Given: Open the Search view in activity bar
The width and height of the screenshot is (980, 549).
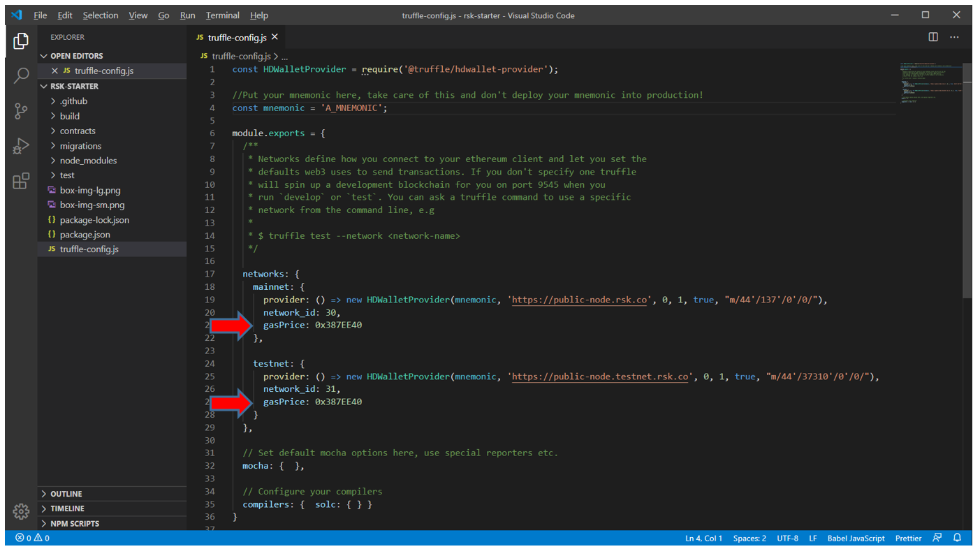Looking at the screenshot, I should (x=21, y=75).
